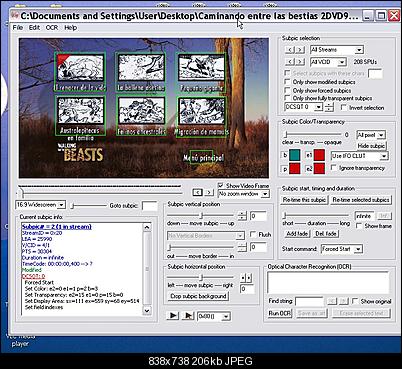Open the All pixel dropdown
Viewport: 402px width, 369px height.
(x=371, y=135)
